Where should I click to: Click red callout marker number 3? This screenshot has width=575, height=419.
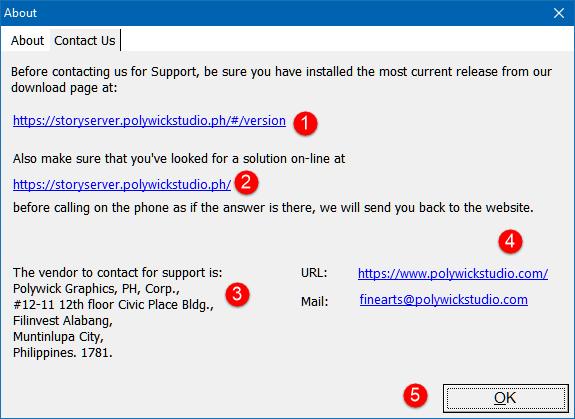[x=237, y=294]
